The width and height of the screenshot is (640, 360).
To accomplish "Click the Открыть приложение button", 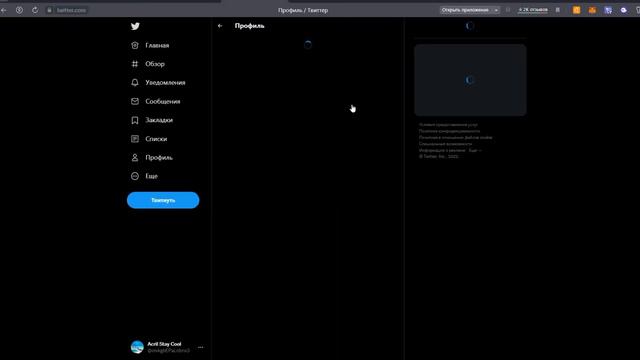I will 465,10.
